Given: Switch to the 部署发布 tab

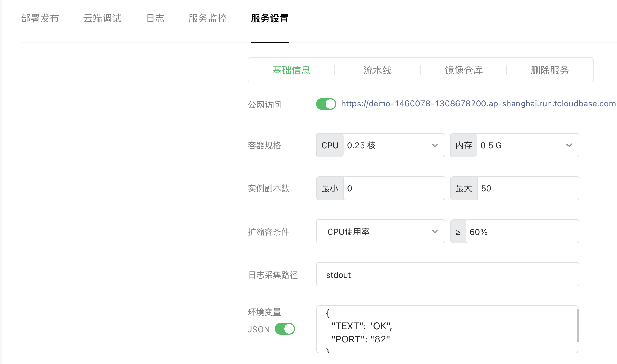Looking at the screenshot, I should pyautogui.click(x=40, y=18).
